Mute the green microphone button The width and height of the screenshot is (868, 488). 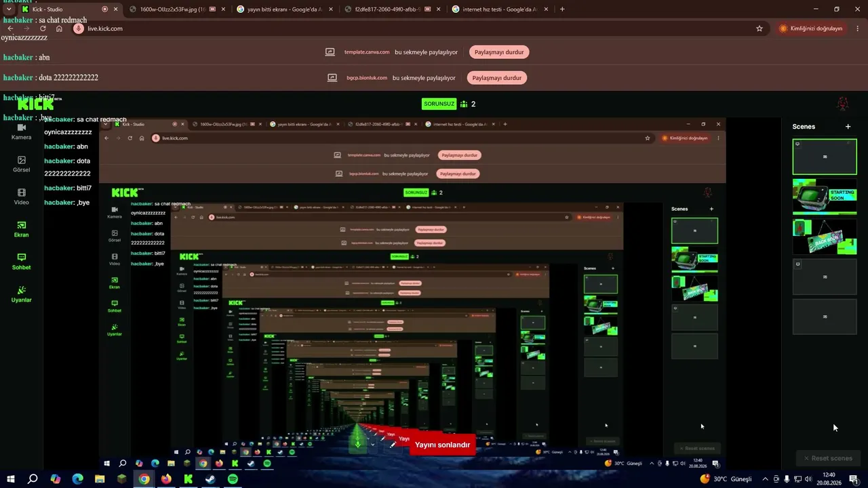point(358,443)
